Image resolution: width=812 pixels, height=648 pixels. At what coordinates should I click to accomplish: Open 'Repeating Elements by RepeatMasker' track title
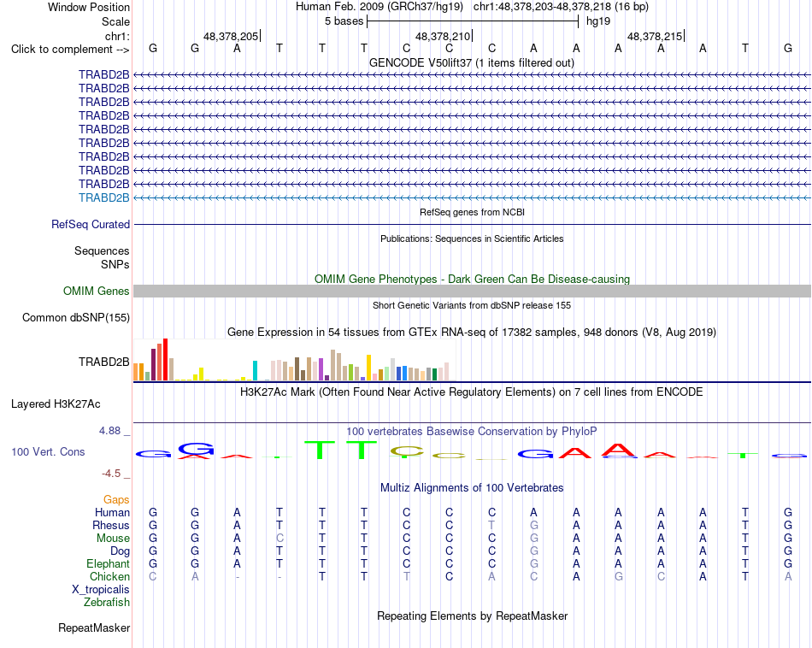[472, 616]
